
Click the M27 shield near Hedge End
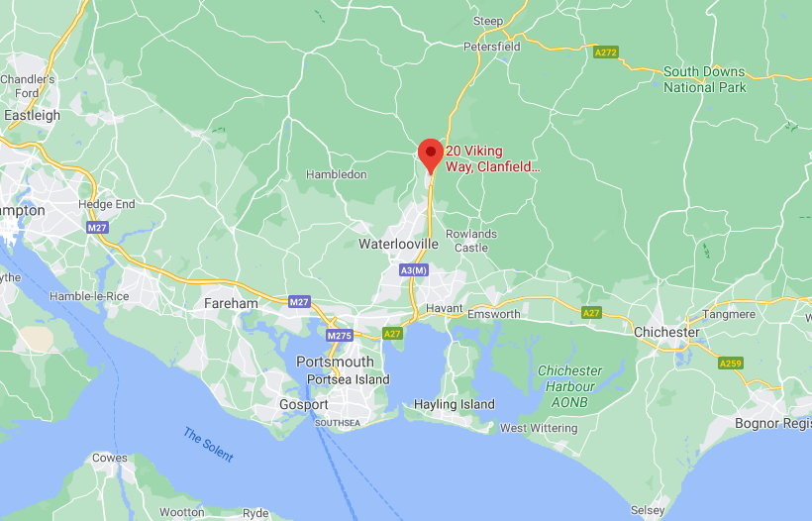coord(97,228)
